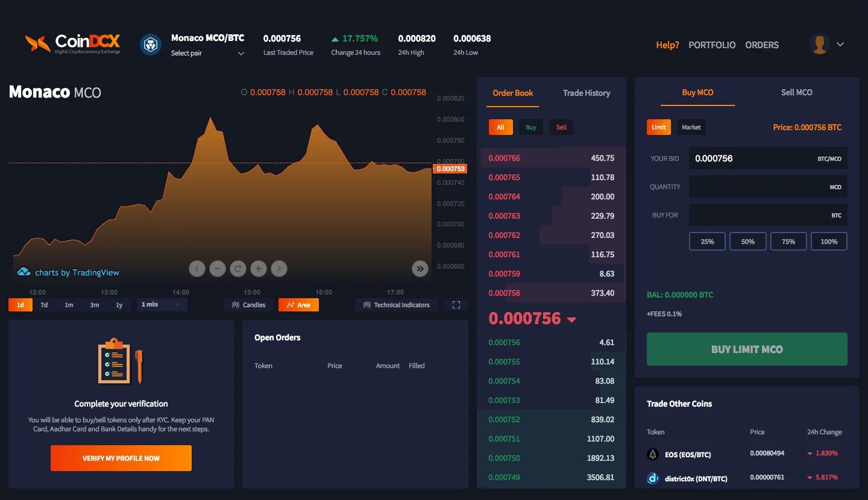The height and width of the screenshot is (500, 868).
Task: Open Technical Indicators menu
Action: [x=397, y=305]
